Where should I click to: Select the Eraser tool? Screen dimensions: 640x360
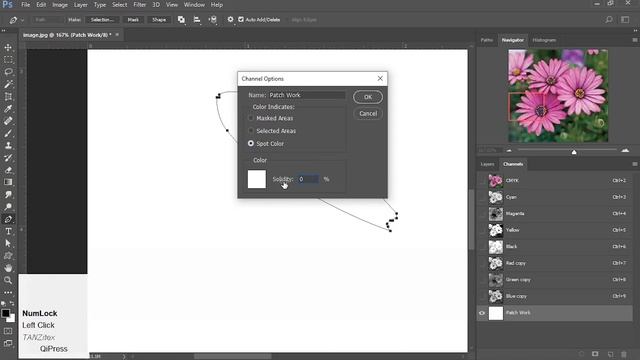(8, 170)
